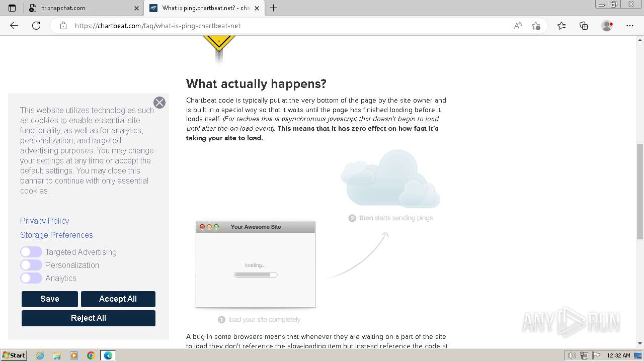Click the What actually happens? heading

[x=256, y=83]
